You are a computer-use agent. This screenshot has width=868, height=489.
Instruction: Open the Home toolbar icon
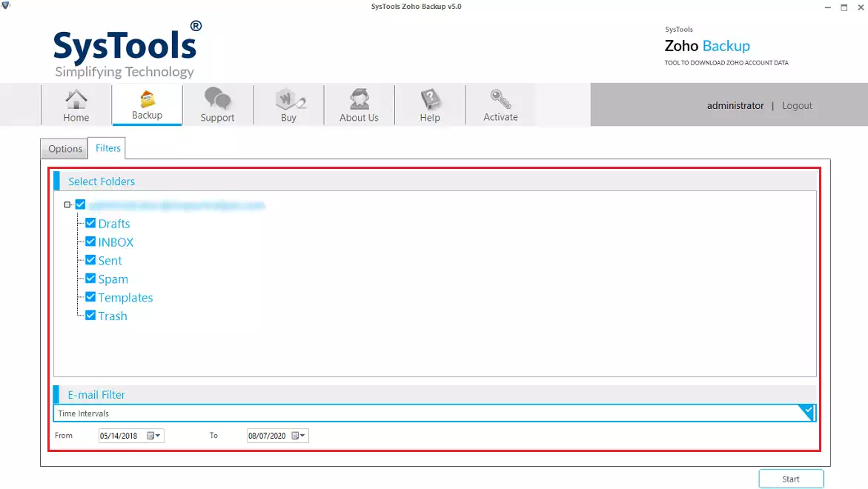[76, 99]
